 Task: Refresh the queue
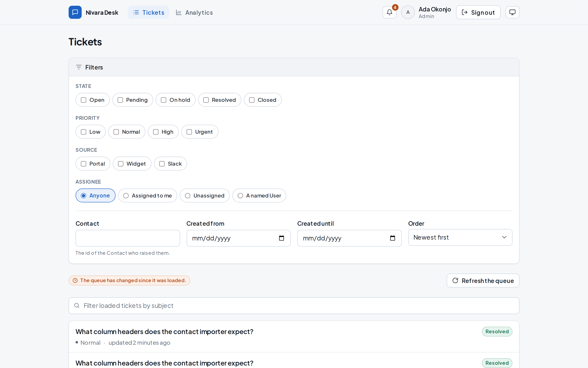483,281
